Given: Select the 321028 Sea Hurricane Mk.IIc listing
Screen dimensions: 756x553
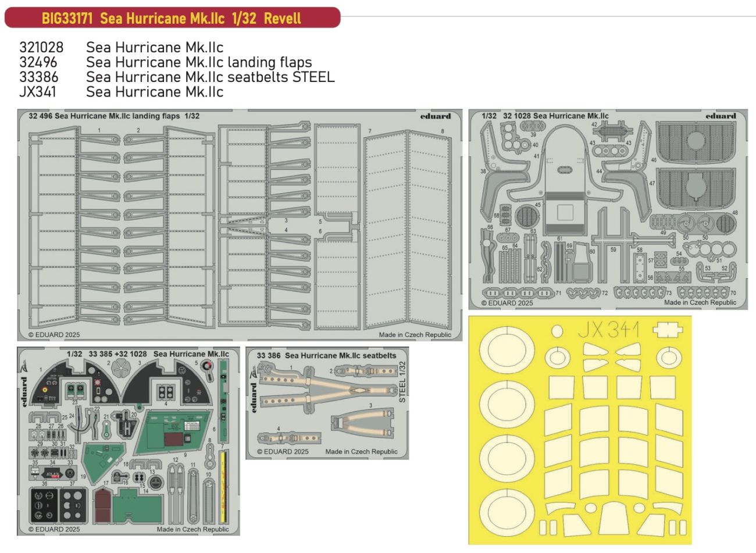Looking at the screenshot, I should click(121, 47).
